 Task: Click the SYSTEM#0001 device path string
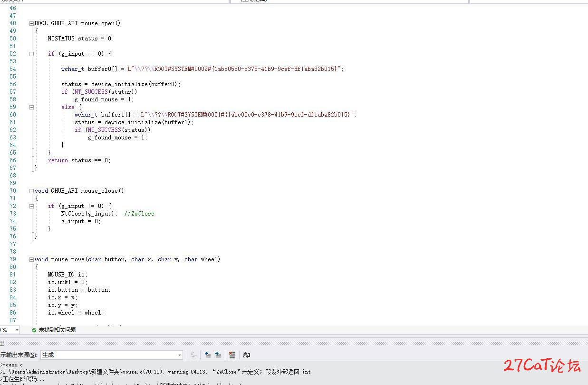tap(248, 115)
